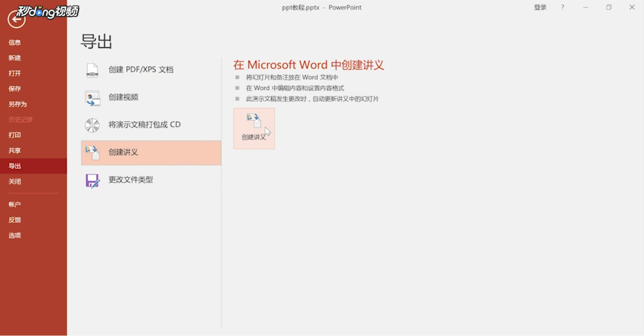Select 创建 PDF/XPS 文档 text label
Viewport: 644px width, 336px height.
click(x=141, y=70)
